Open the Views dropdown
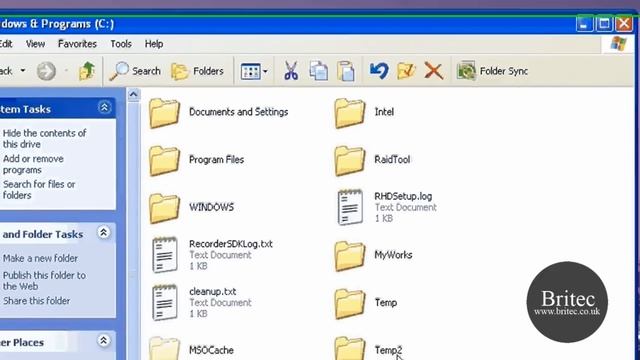640x360 pixels. (x=254, y=71)
